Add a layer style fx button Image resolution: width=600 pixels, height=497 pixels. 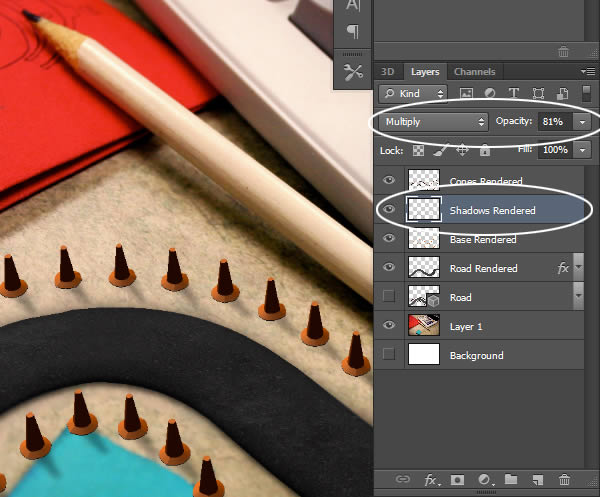coord(432,480)
